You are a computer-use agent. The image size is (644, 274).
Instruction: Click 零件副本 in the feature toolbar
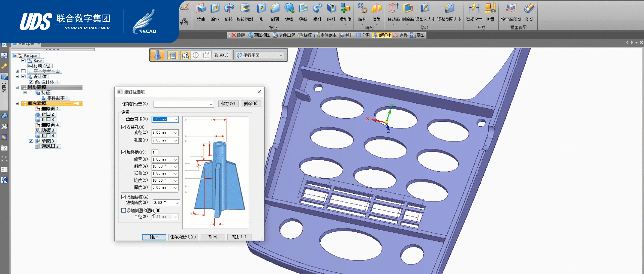tap(326, 35)
